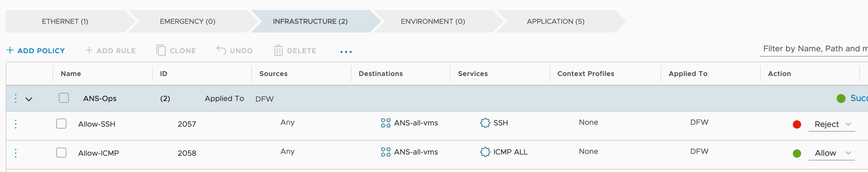Viewport: 868px width, 172px height.
Task: Click the three-dot menu for ANS-Ops policy
Action: pos(16,99)
